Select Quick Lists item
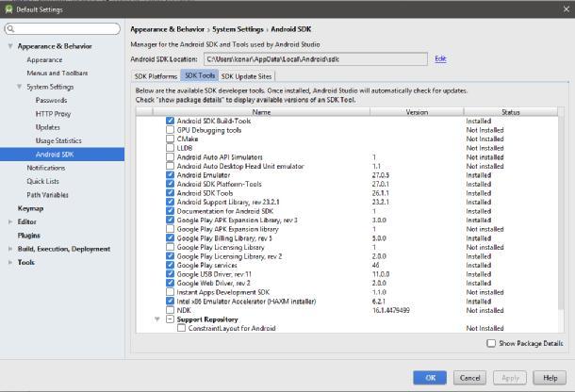Image resolution: width=575 pixels, height=392 pixels. click(x=42, y=181)
